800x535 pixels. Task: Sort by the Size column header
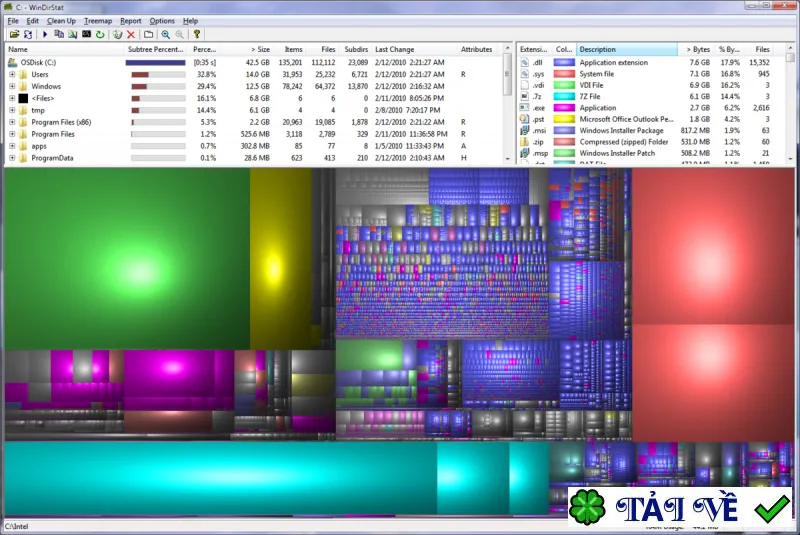[247, 49]
